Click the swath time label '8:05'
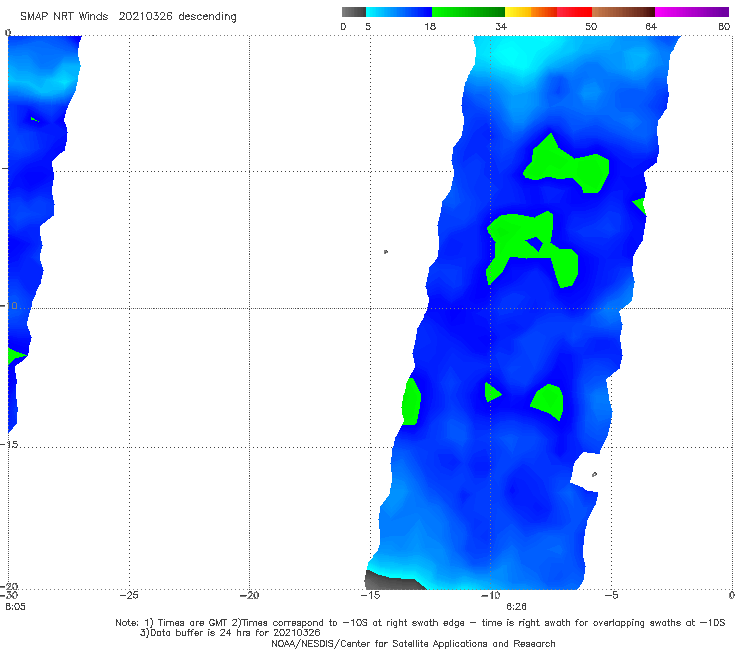The image size is (740, 650). coord(15,607)
